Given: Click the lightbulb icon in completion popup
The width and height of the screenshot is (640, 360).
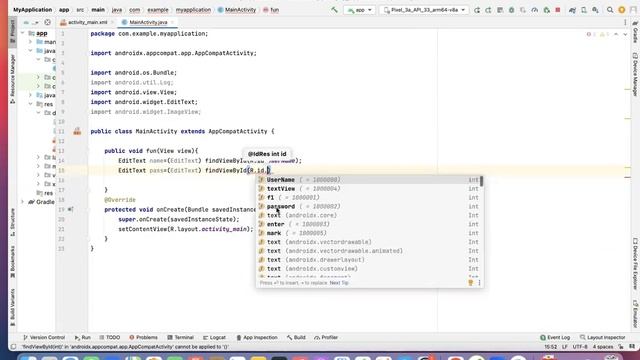Looking at the screenshot, I should pyautogui.click(x=470, y=282).
